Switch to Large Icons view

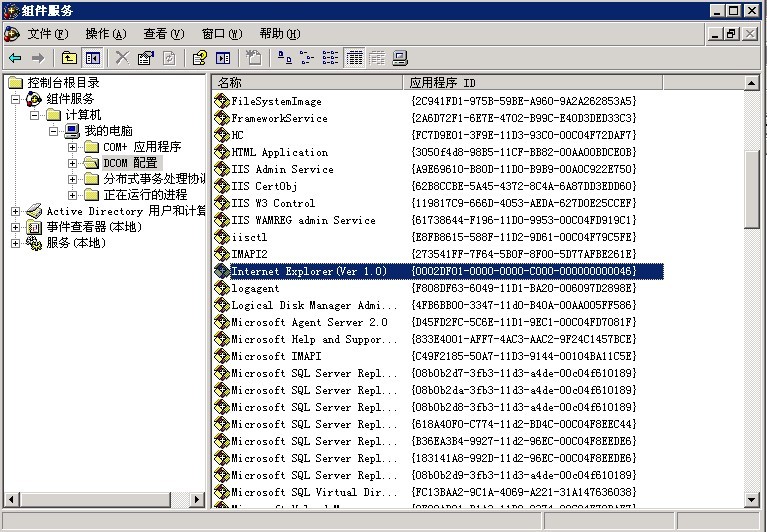(x=284, y=58)
